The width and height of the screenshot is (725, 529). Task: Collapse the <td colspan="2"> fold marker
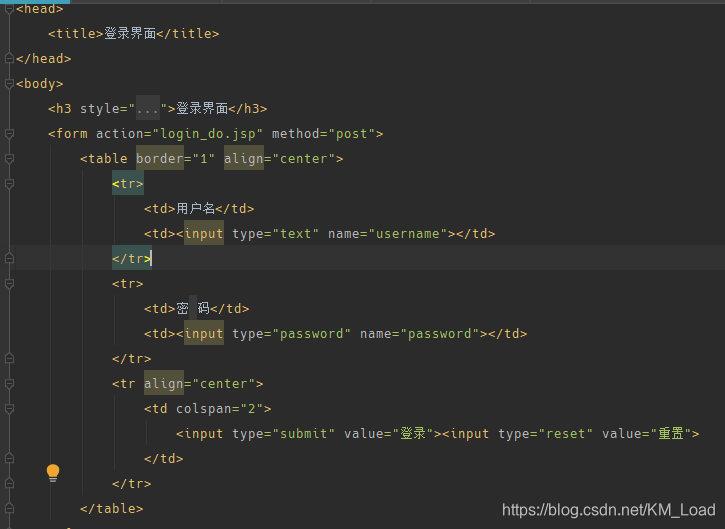[9, 408]
